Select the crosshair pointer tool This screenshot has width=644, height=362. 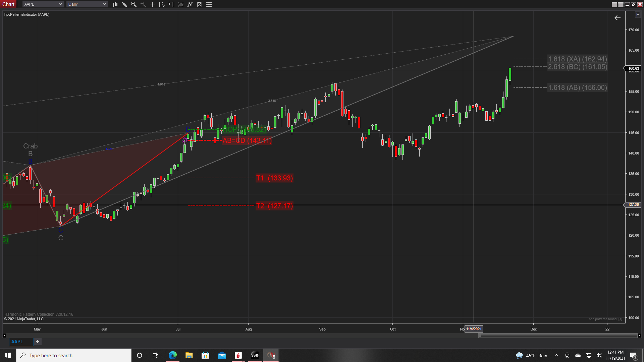click(153, 4)
